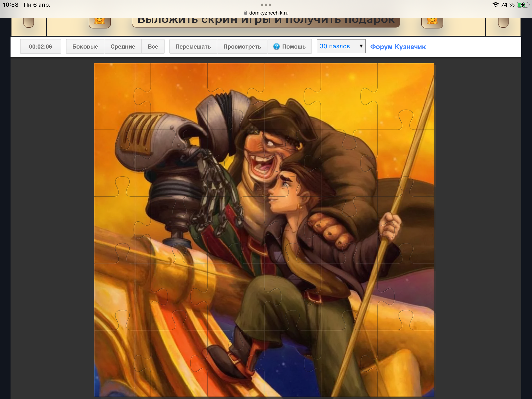Click the dropdown arrow next to 30 пазлов
This screenshot has height=399, width=532.
click(361, 46)
